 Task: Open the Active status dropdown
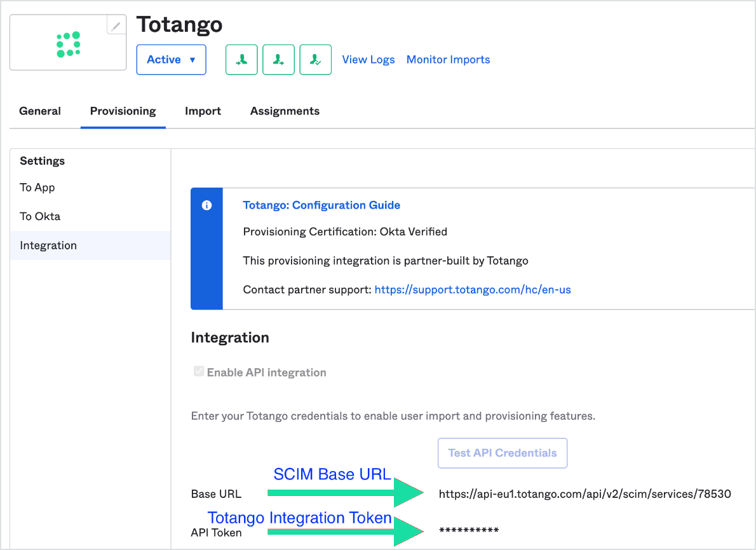[x=171, y=60]
